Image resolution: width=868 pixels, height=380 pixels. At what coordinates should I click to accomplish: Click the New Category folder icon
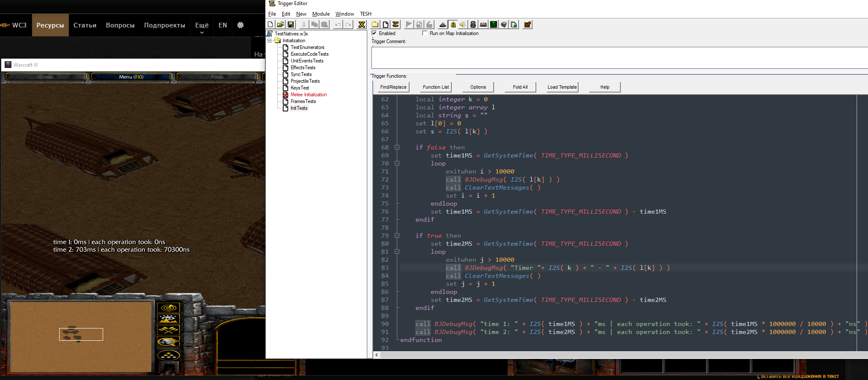coord(375,24)
